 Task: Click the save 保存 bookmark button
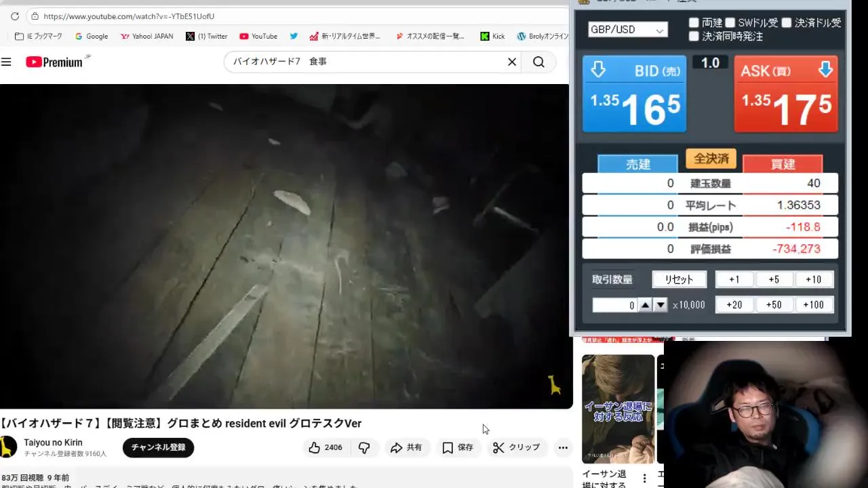tap(458, 447)
